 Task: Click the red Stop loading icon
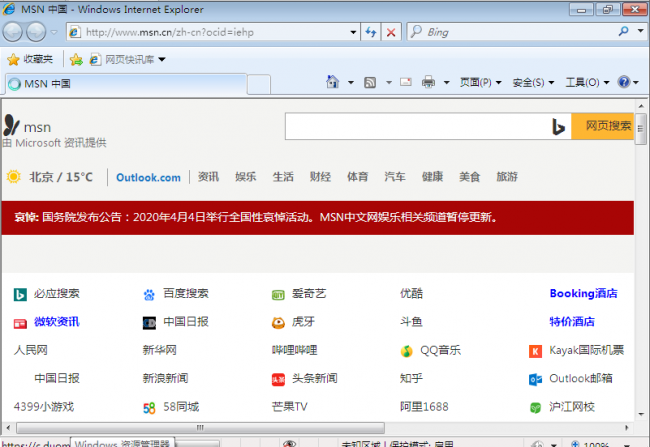[x=390, y=32]
